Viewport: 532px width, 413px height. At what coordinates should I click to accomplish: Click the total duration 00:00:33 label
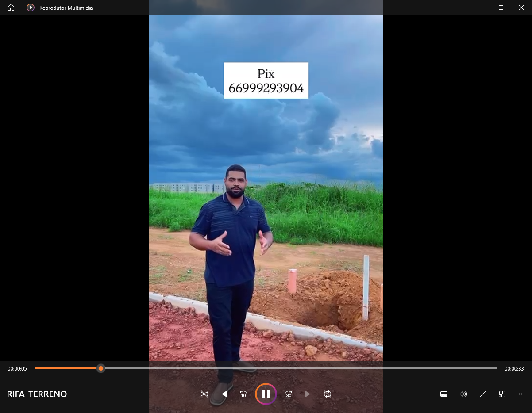pos(514,368)
